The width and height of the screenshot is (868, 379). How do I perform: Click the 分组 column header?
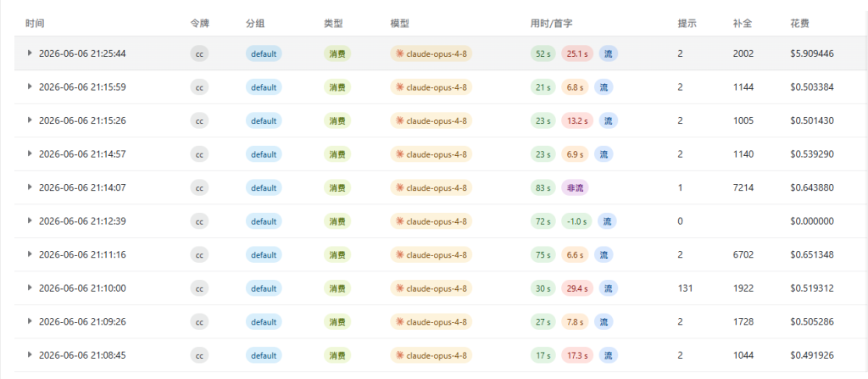255,24
